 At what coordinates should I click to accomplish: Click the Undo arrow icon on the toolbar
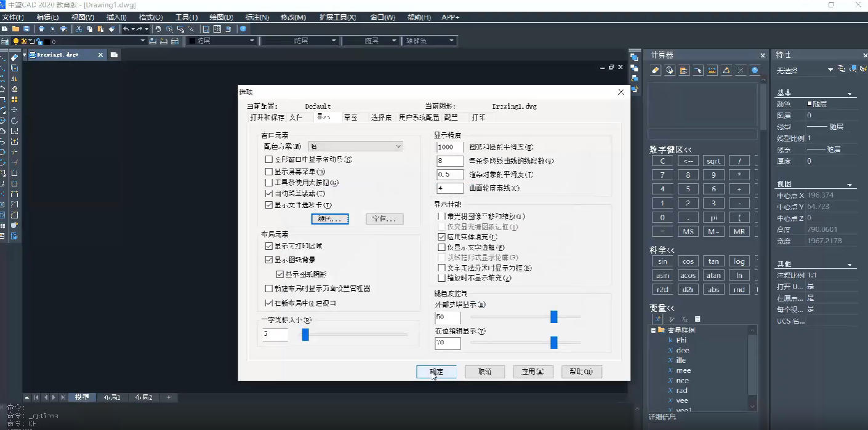tap(126, 28)
